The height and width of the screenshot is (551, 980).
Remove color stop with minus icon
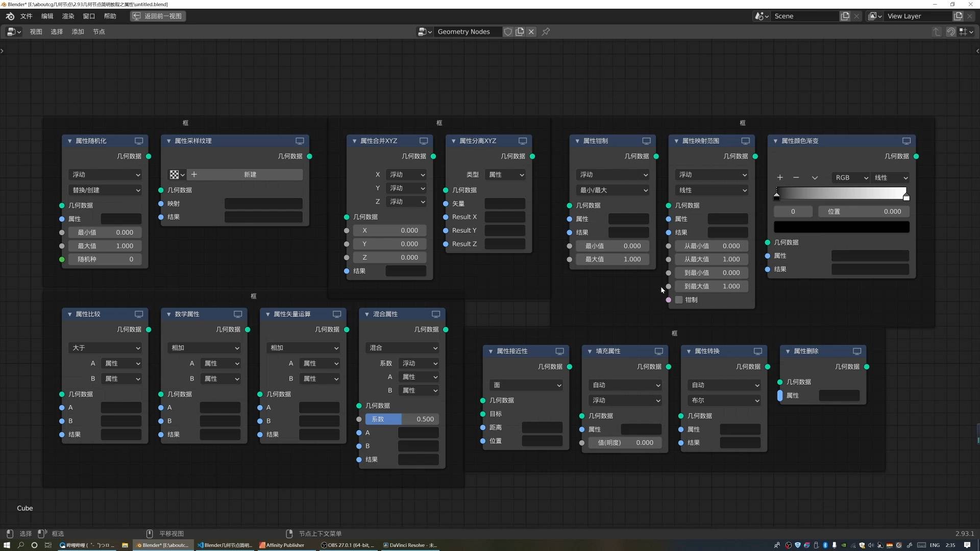(x=796, y=178)
